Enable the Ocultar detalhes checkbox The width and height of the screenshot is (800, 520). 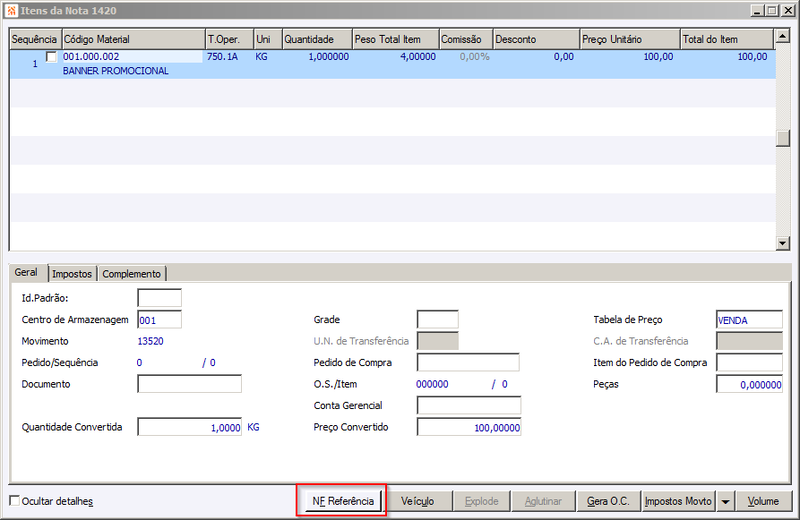pos(15,501)
